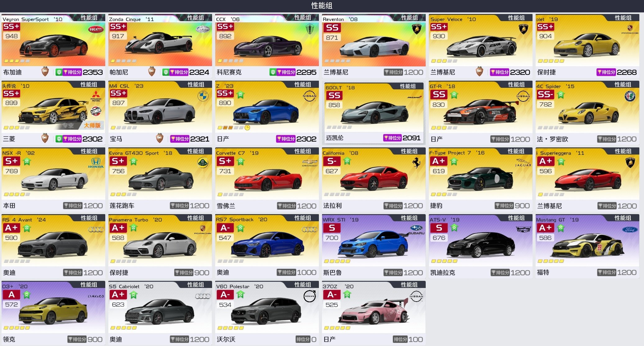
Task: Click the 性能组 tag on the Reventon card
Action: tap(409, 18)
